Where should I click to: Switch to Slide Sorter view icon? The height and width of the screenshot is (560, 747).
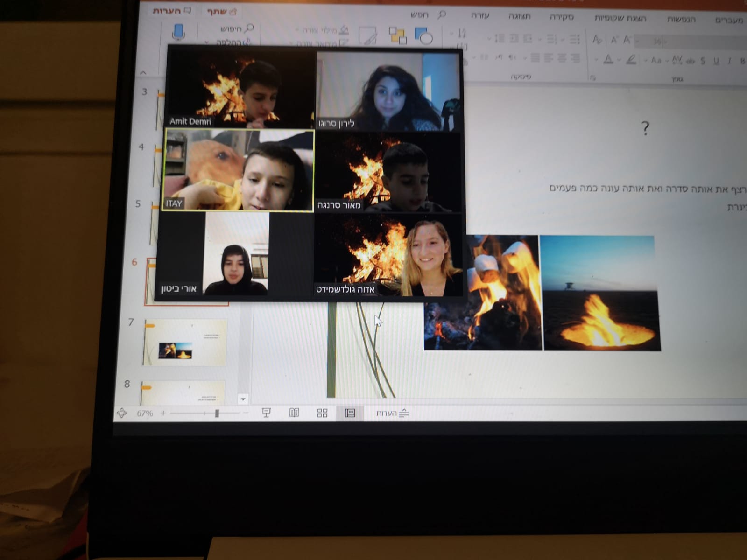click(x=322, y=413)
